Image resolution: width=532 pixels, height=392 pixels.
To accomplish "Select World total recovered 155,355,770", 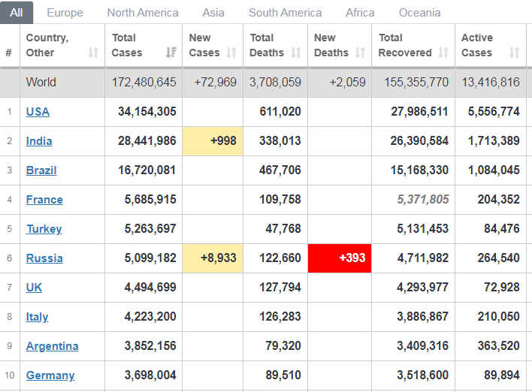I will pyautogui.click(x=416, y=82).
